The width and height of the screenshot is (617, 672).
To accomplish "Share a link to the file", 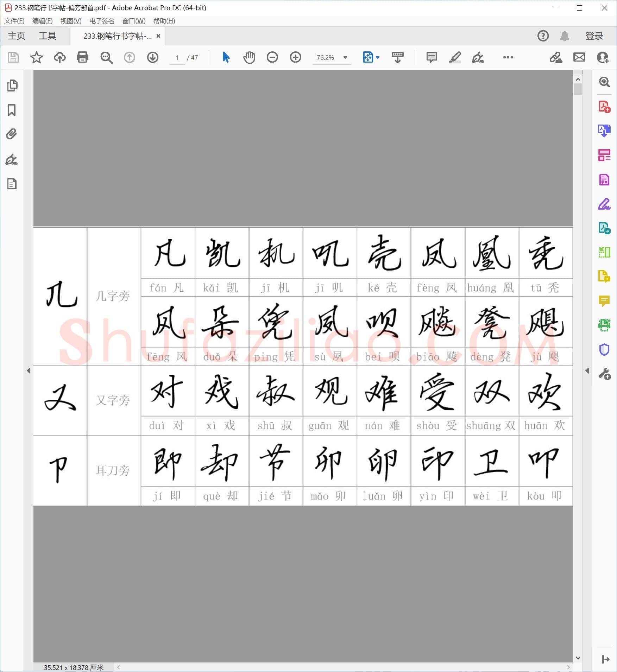I will (556, 57).
